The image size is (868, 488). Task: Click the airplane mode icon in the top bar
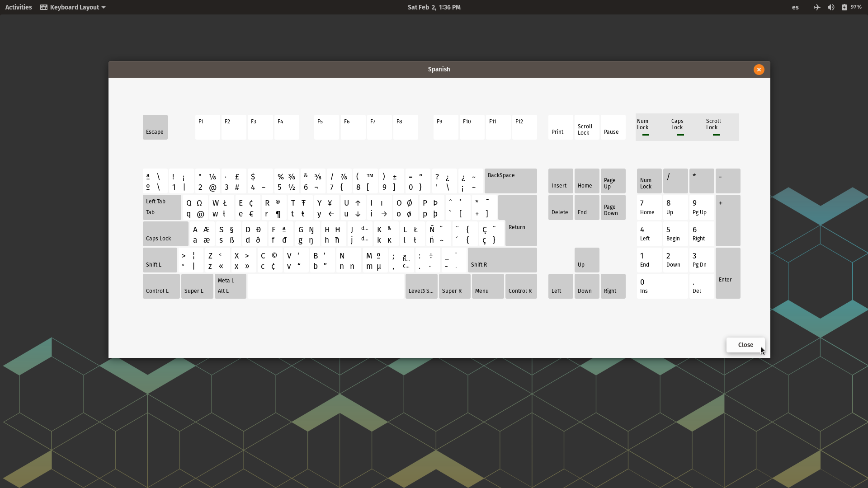point(816,7)
